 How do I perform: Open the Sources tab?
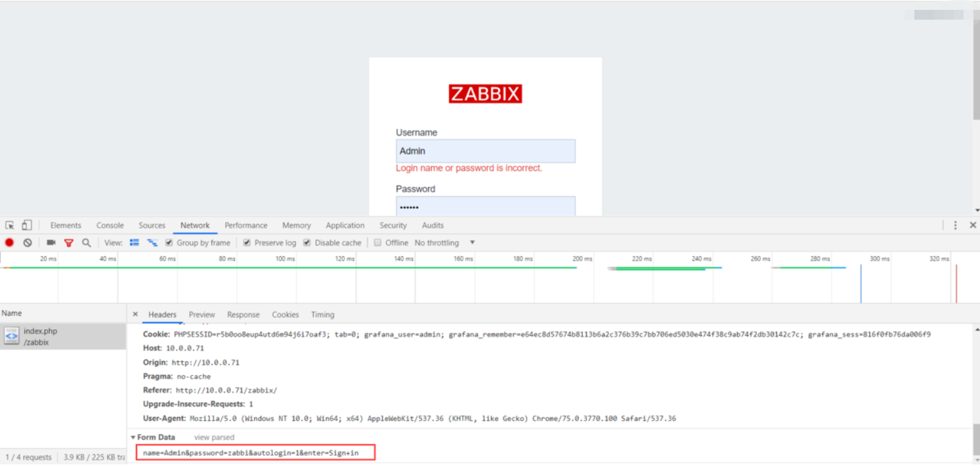coord(152,225)
